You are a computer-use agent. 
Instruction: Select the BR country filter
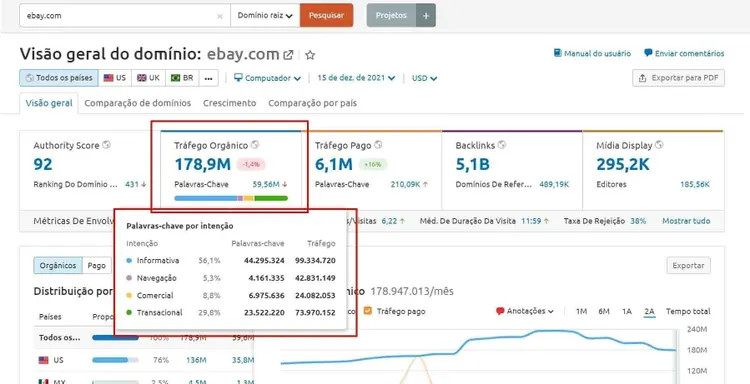pos(182,78)
